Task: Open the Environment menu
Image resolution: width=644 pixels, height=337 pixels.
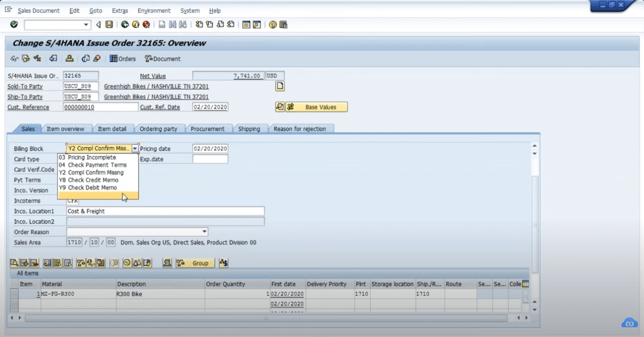Action: [153, 11]
